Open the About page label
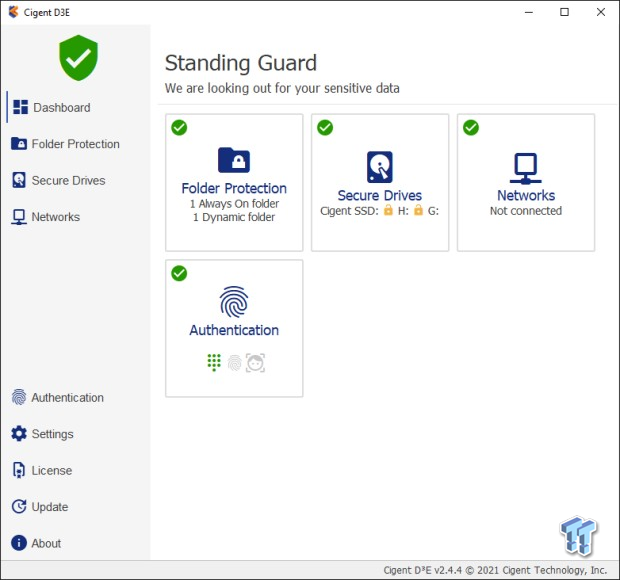 click(46, 543)
